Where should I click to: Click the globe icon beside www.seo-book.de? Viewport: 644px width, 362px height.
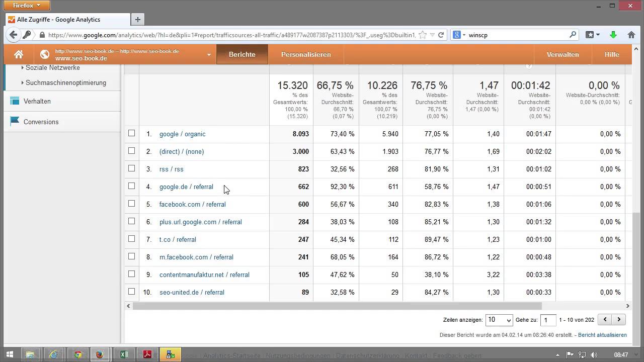[45, 54]
